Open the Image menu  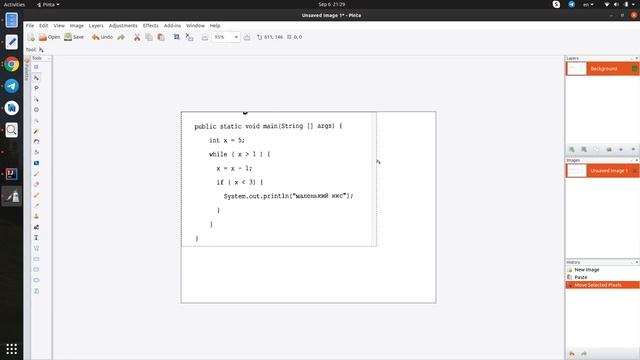click(77, 26)
